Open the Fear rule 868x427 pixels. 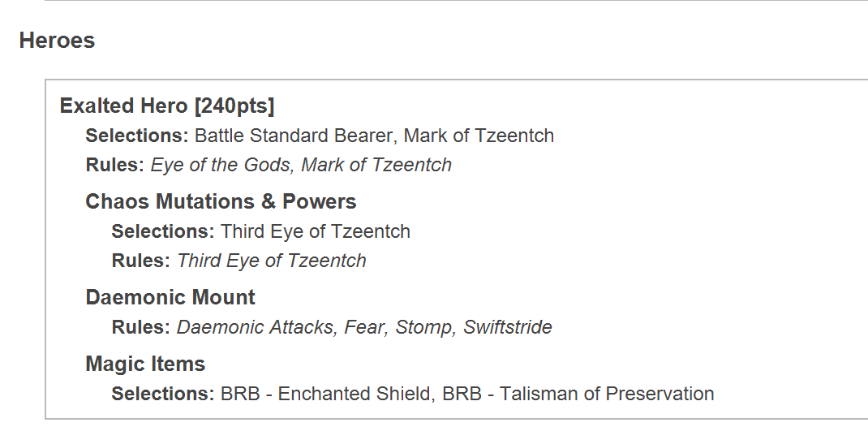364,327
